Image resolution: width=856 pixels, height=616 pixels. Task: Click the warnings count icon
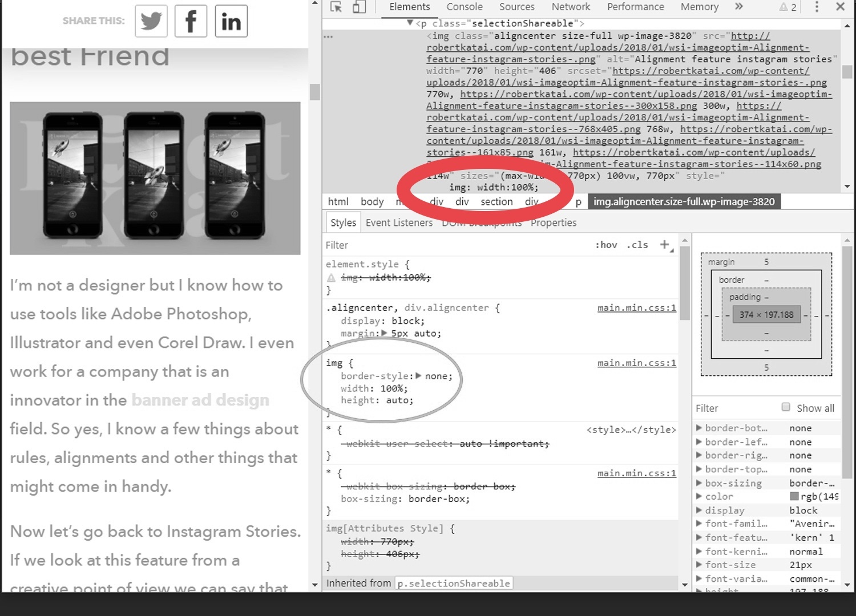pos(788,7)
